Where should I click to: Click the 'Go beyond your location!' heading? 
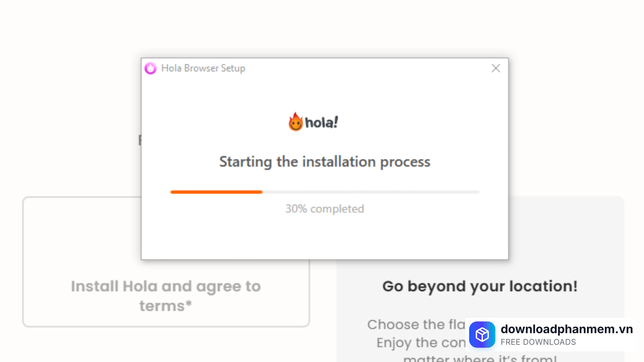pyautogui.click(x=479, y=286)
